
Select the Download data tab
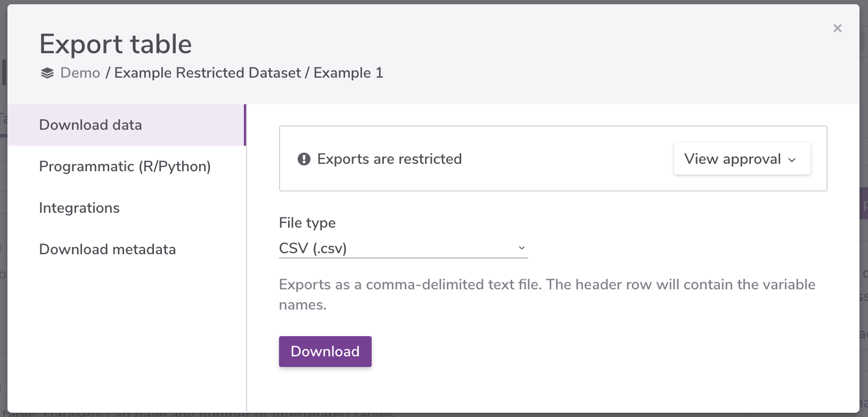pyautogui.click(x=91, y=125)
